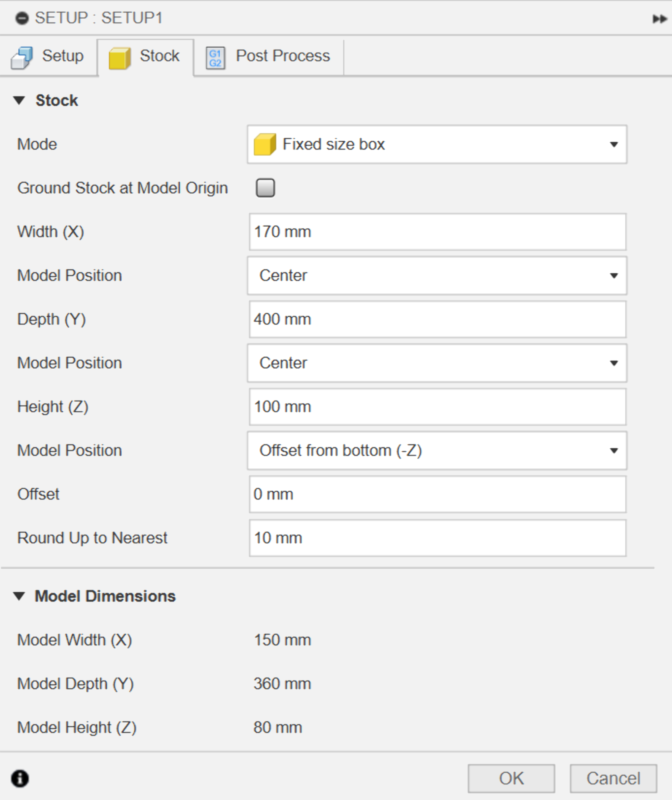
Task: Click the collapse icon beside SETUP : SETUP1
Action: coord(22,18)
